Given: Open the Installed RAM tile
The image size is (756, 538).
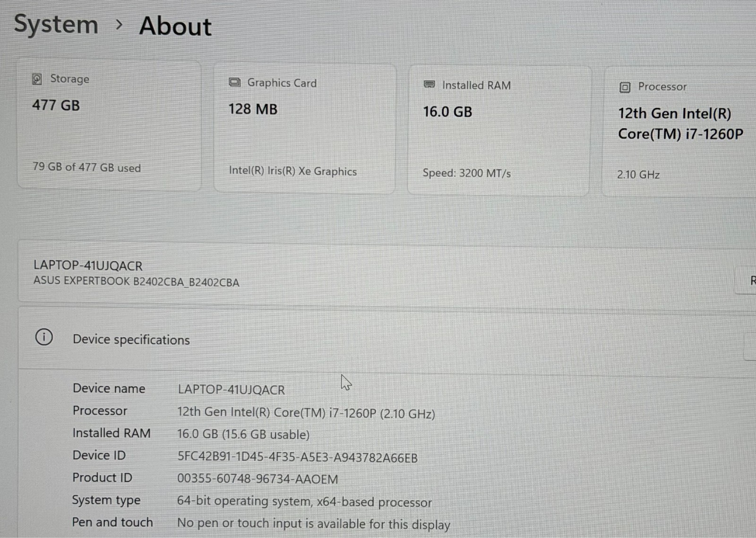Looking at the screenshot, I should coord(498,130).
